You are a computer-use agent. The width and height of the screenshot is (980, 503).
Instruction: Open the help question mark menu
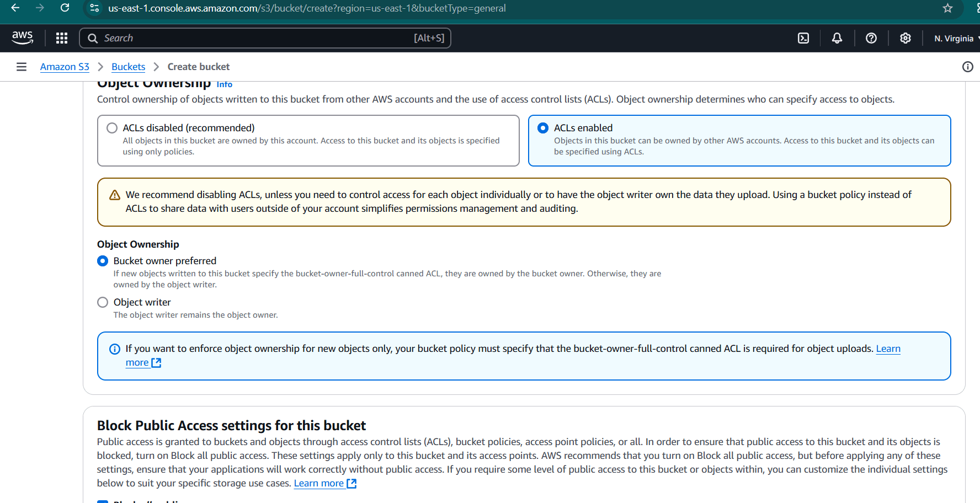(x=871, y=38)
